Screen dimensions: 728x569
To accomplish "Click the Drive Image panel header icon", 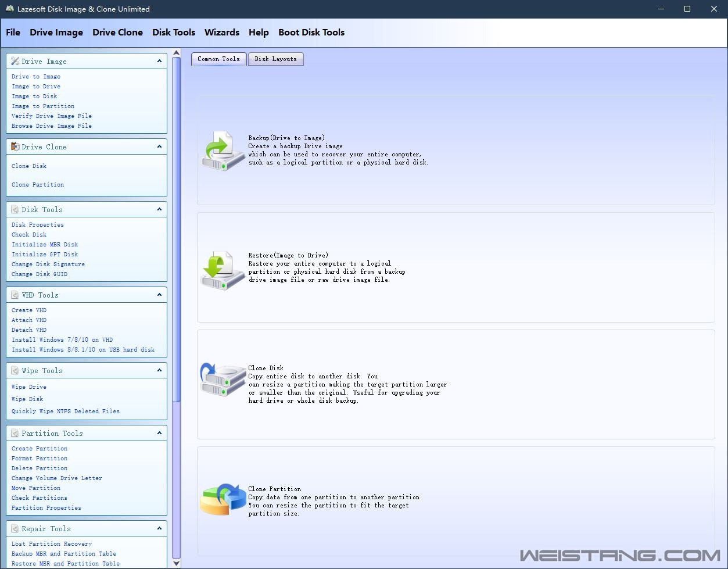I will pyautogui.click(x=15, y=61).
